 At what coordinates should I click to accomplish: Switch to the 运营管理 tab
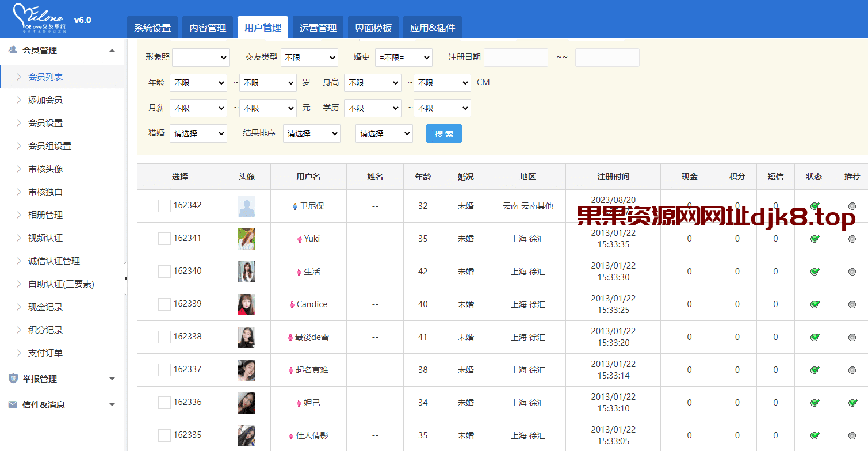point(318,26)
